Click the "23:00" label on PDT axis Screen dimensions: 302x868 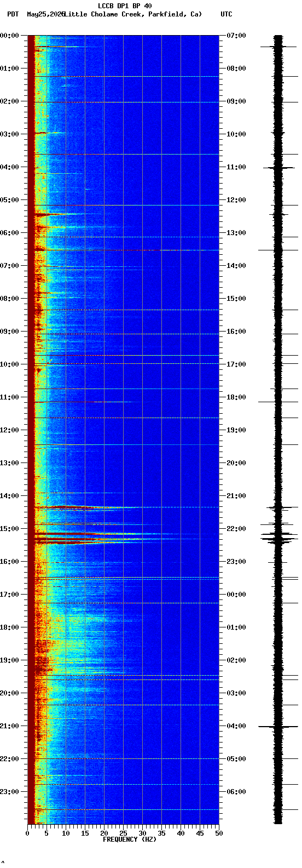pos(9,792)
